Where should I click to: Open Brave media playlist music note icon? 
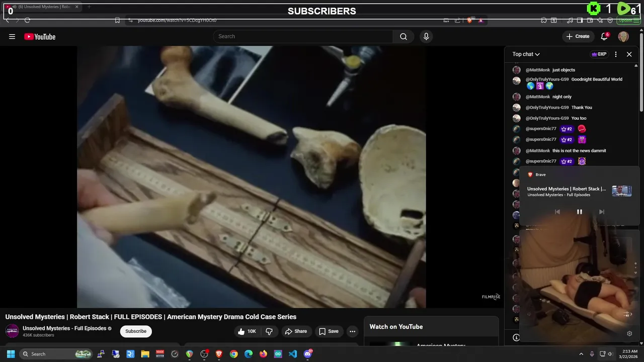click(x=570, y=20)
